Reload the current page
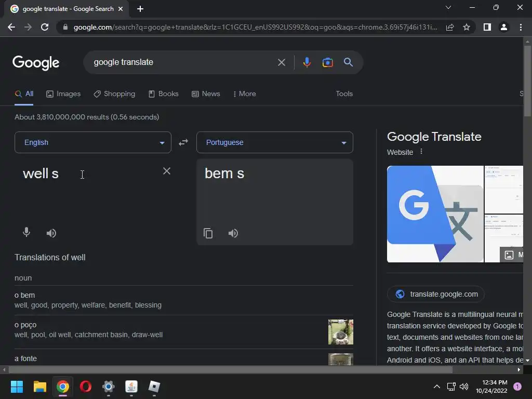Viewport: 532px width, 399px height. pyautogui.click(x=45, y=27)
